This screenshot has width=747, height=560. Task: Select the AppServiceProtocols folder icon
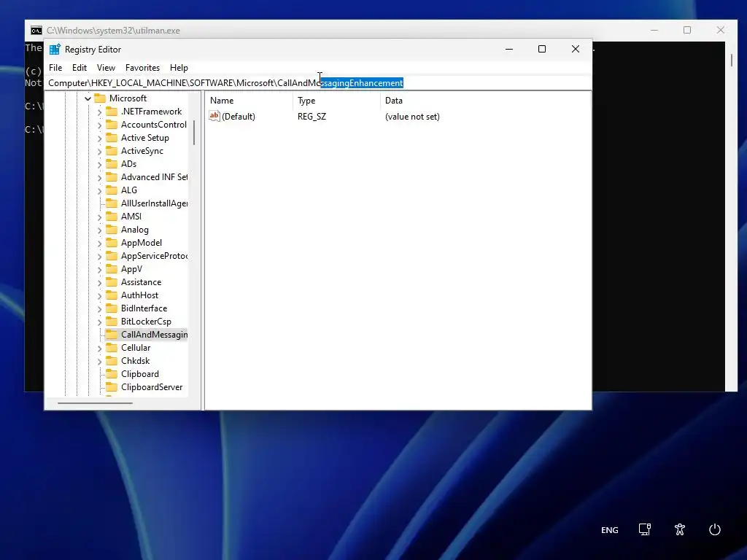[x=112, y=256]
